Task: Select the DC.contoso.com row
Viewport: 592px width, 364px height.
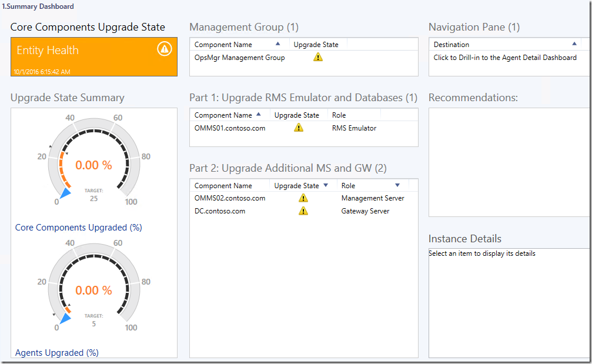Action: (303, 211)
